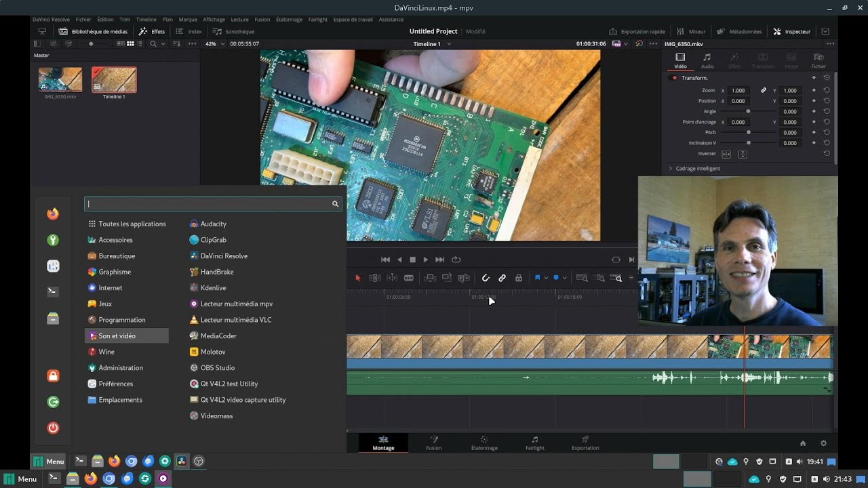Click the Zoom X value field
This screenshot has width=868, height=488.
click(x=738, y=90)
